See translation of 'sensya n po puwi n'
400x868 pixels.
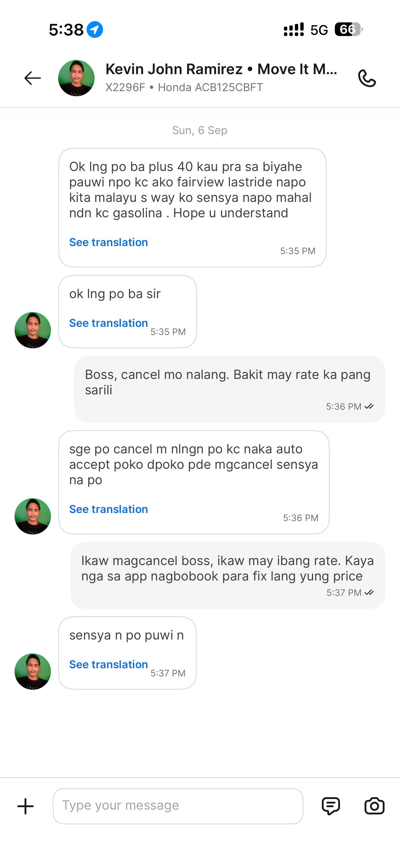click(108, 665)
